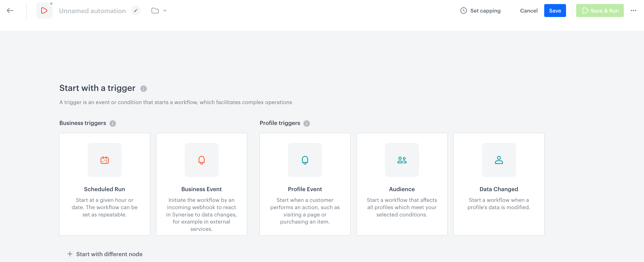Edit automation name with pencil icon
This screenshot has width=644, height=262.
136,11
